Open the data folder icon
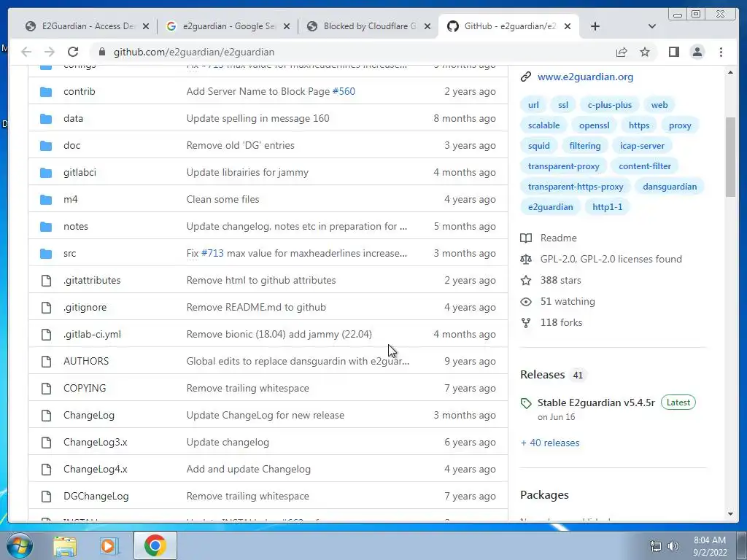Screen dimensions: 747x560 (46, 119)
